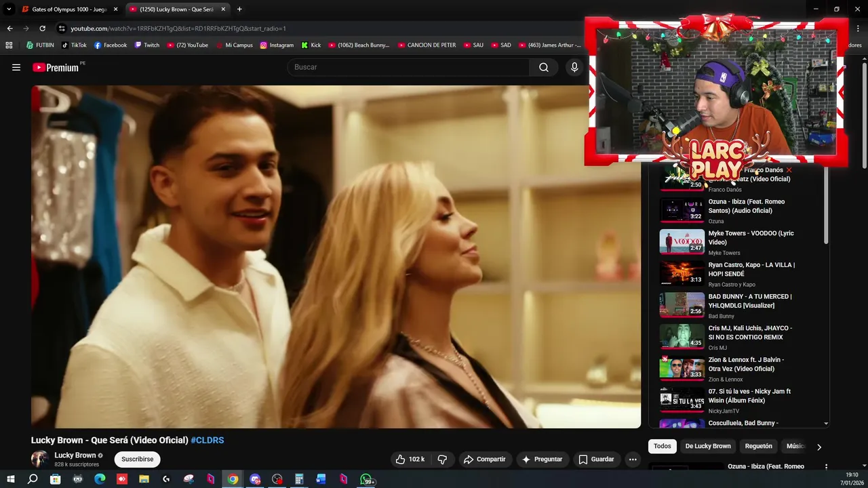Screen dimensions: 868x488
Task: Open the Lucky Brown channel name
Action: (75, 455)
